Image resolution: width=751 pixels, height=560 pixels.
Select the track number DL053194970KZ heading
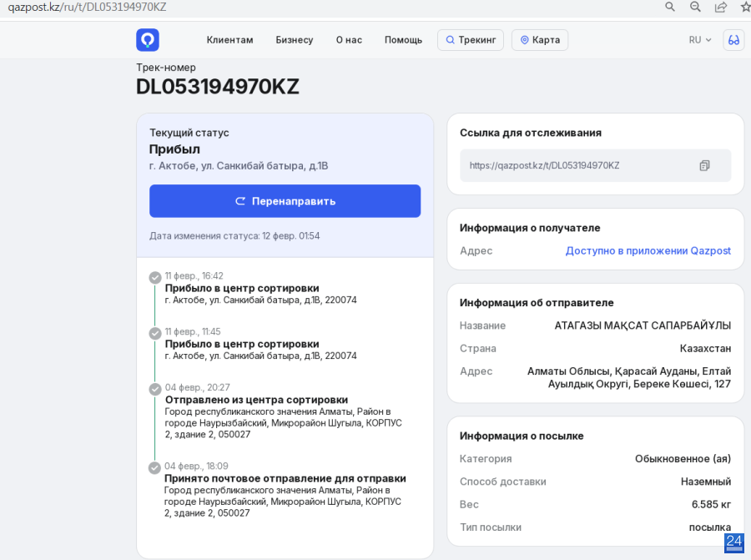coord(218,87)
